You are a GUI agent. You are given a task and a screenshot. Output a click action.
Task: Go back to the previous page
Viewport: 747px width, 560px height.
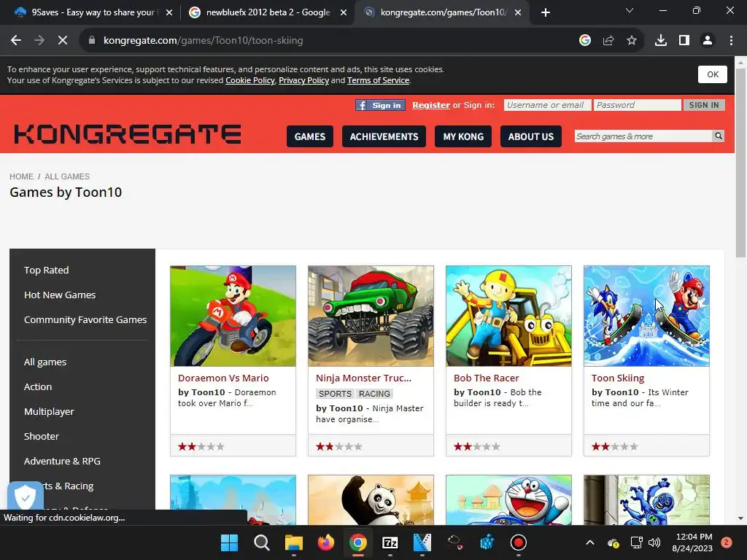[x=16, y=41]
